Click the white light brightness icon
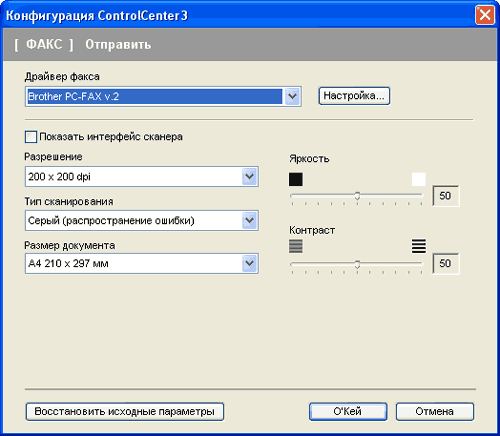The image size is (500, 436). (x=419, y=179)
